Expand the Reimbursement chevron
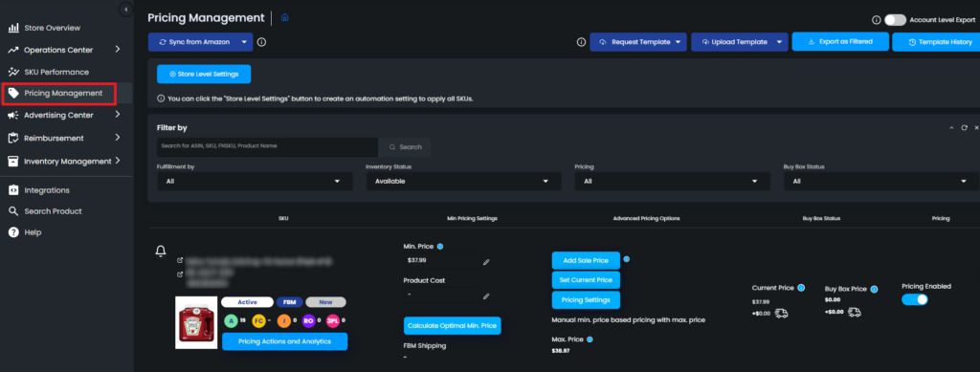 pos(118,138)
